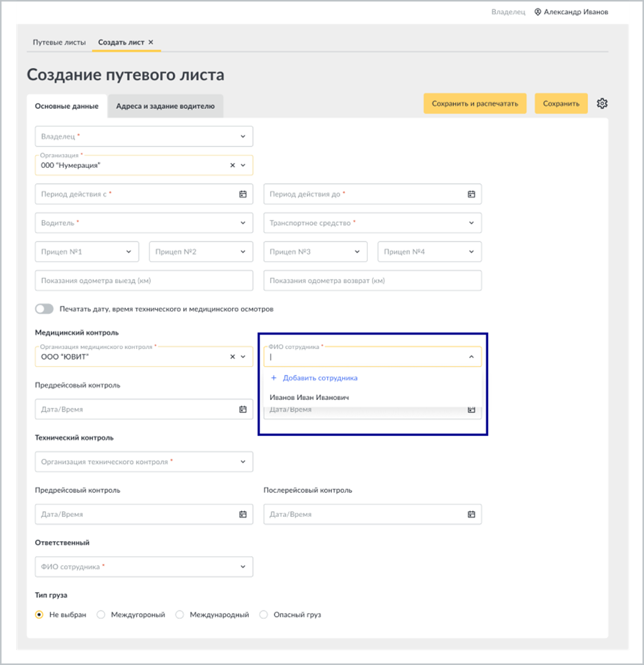Expand the Прицеп №1 dropdown
Screen dimensions: 644x665
(87, 252)
